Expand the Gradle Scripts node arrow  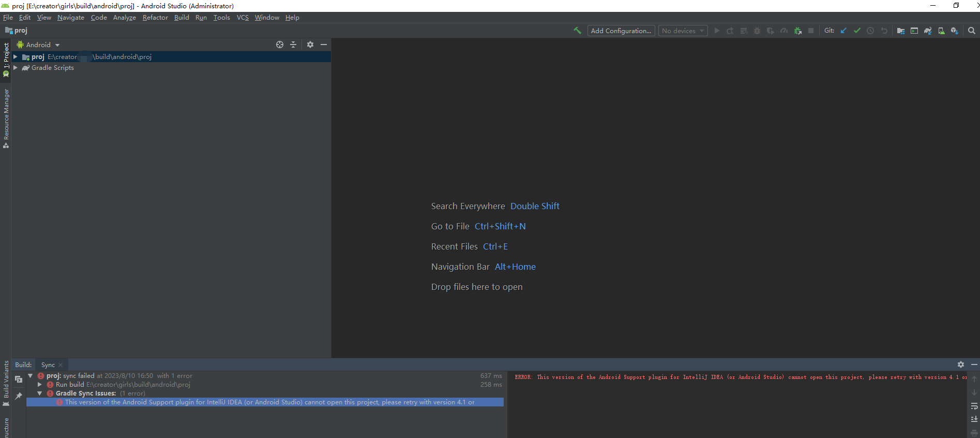pyautogui.click(x=16, y=68)
